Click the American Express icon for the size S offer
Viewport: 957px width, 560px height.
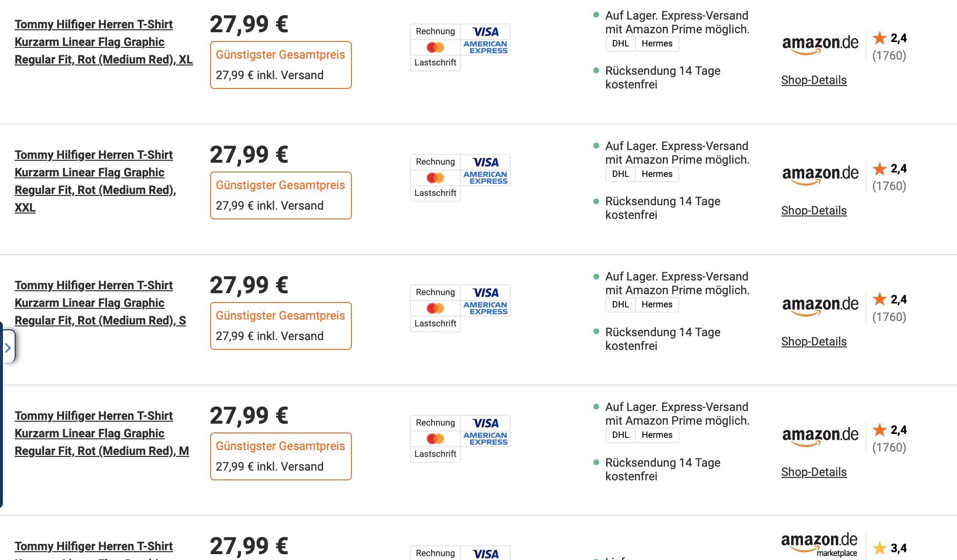pyautogui.click(x=485, y=308)
